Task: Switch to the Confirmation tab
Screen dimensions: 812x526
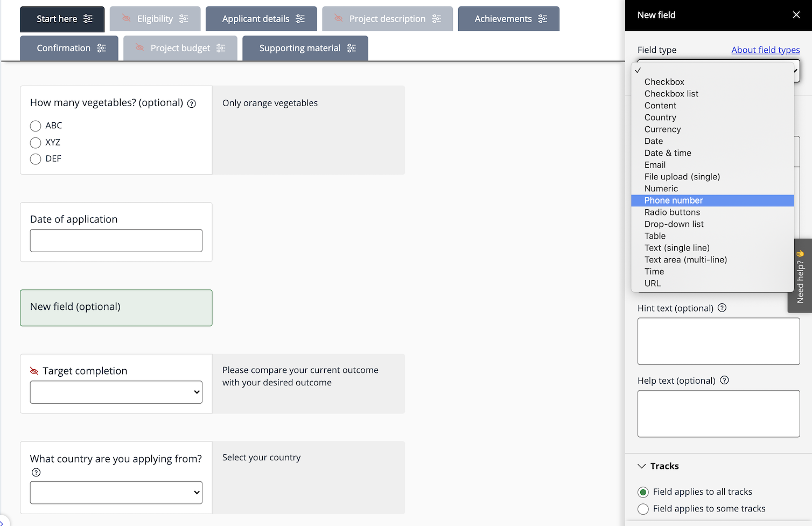Action: 64,49
